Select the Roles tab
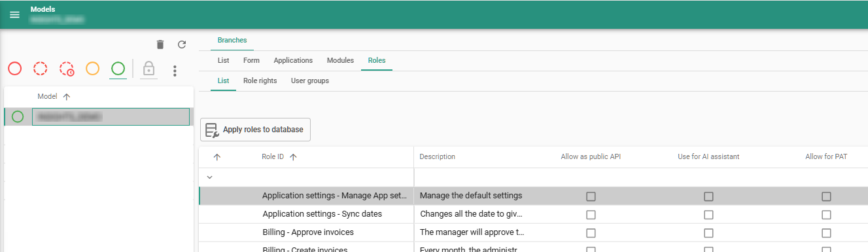This screenshot has height=252, width=868. pyautogui.click(x=377, y=60)
